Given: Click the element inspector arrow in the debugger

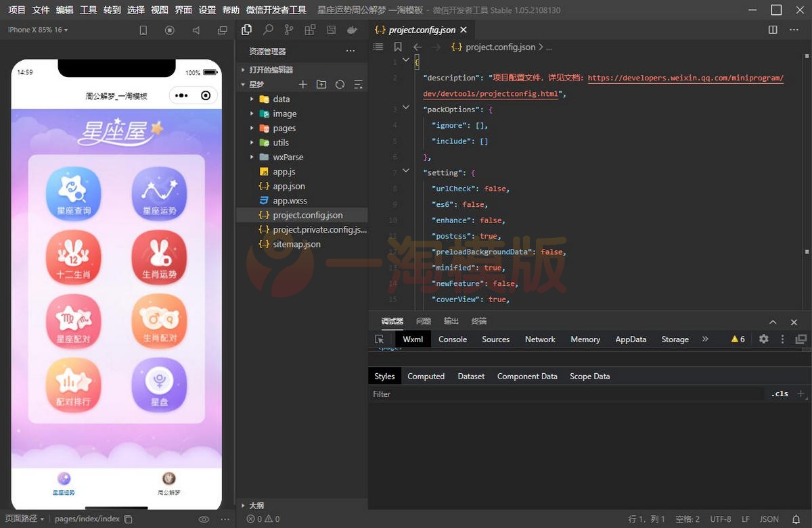Looking at the screenshot, I should click(x=380, y=339).
